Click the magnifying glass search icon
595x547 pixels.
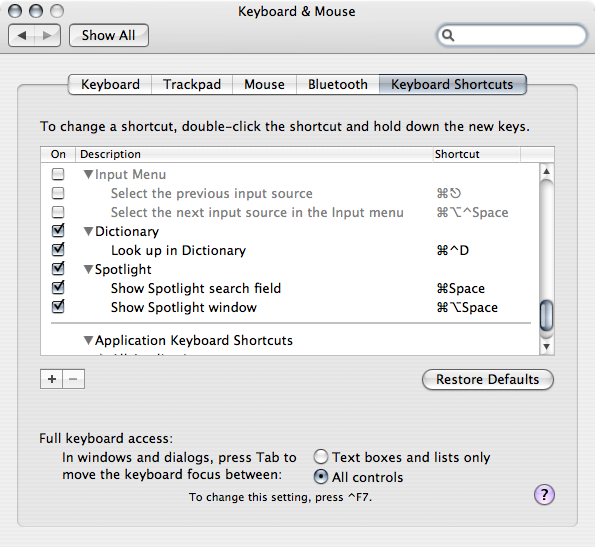click(448, 35)
